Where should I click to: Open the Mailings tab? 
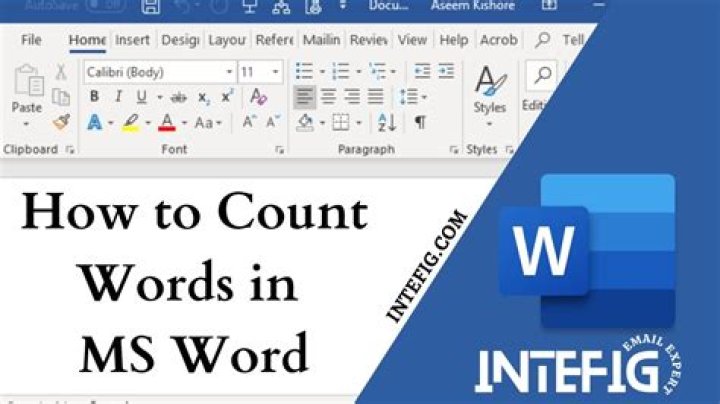coord(321,40)
